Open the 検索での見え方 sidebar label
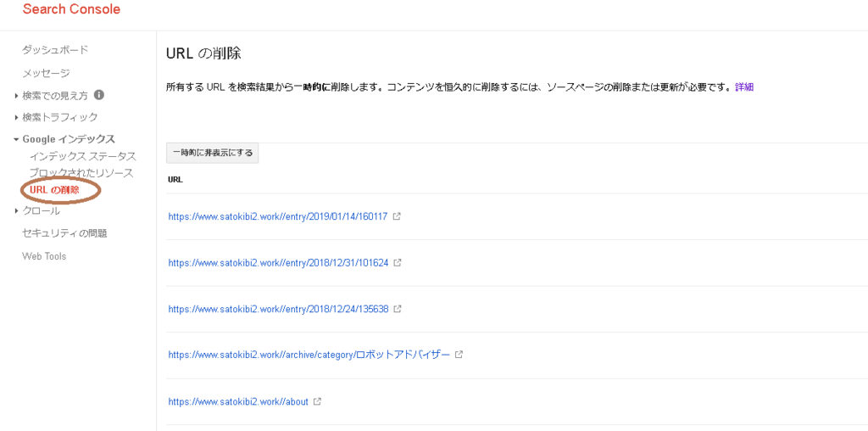868x431 pixels. (x=55, y=95)
